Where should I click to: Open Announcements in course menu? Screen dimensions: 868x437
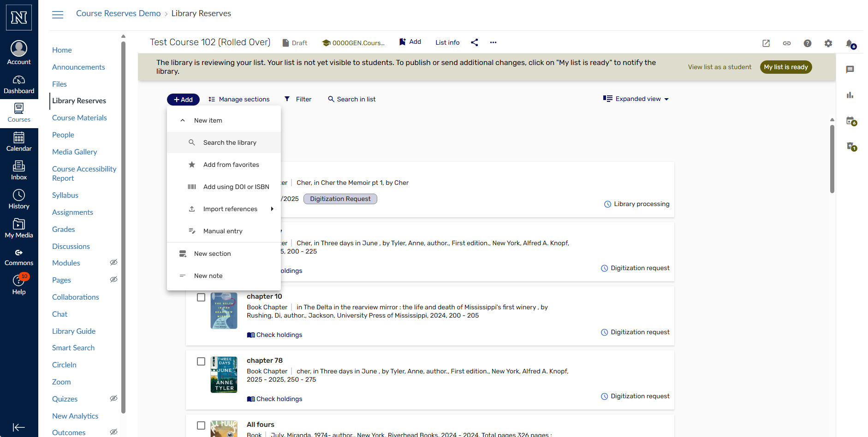pyautogui.click(x=78, y=67)
